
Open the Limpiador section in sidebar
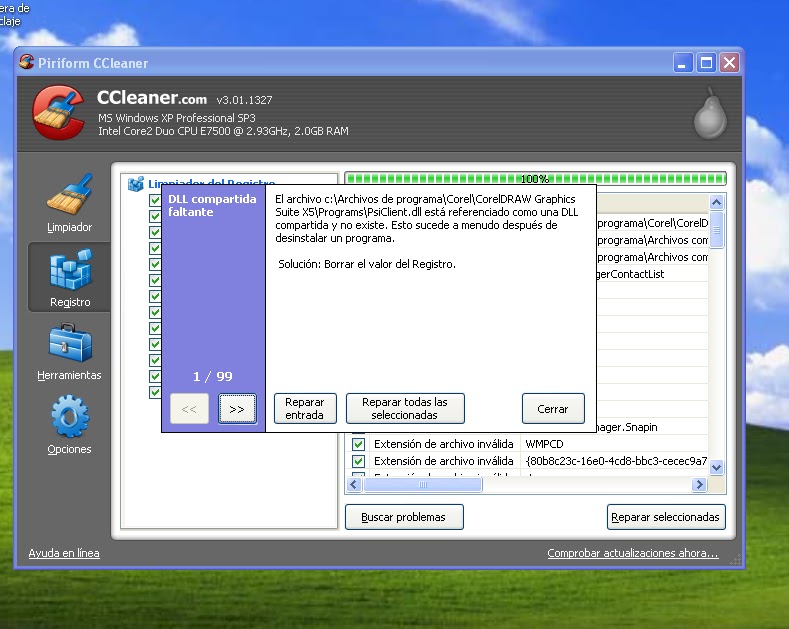[x=69, y=204]
